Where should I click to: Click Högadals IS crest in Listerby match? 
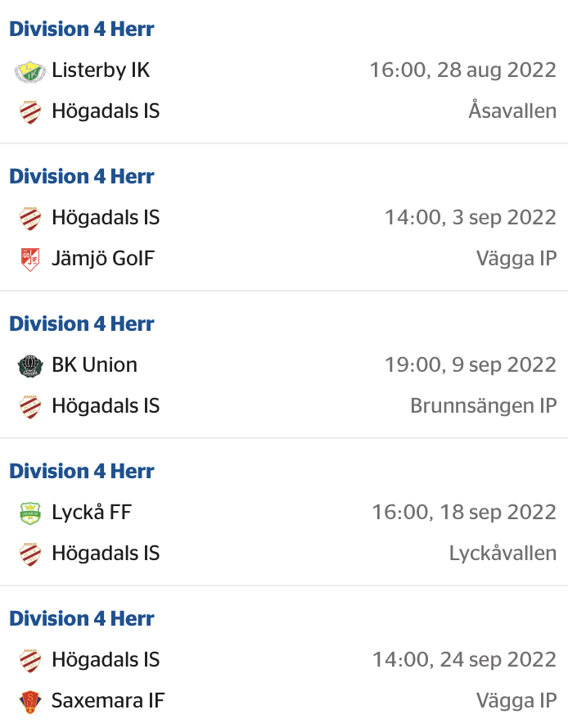click(30, 112)
